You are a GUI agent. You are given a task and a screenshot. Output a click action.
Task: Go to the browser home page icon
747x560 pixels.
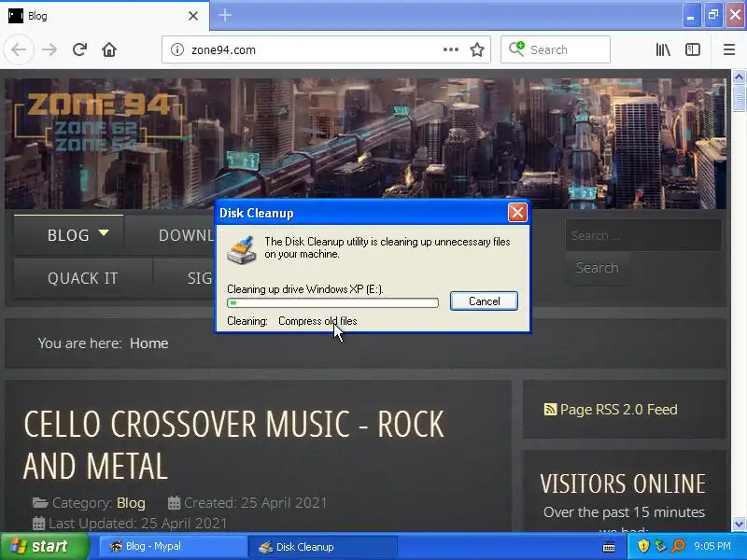click(109, 49)
